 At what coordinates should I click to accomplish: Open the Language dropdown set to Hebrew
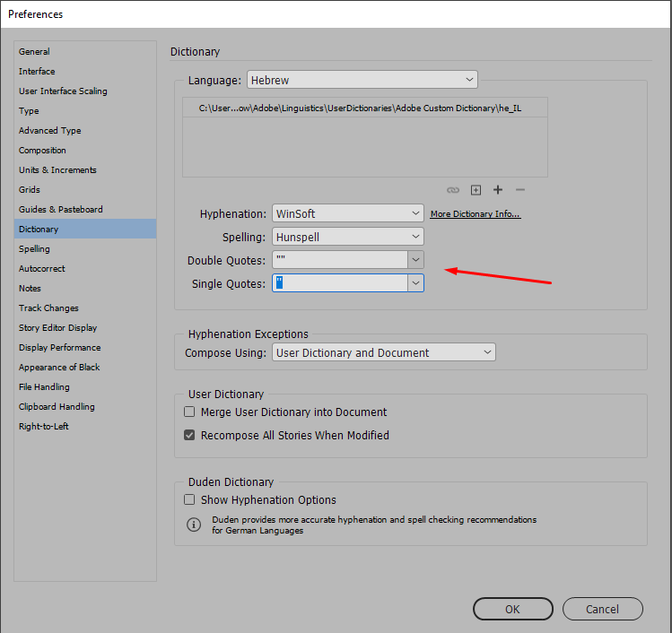coord(362,80)
